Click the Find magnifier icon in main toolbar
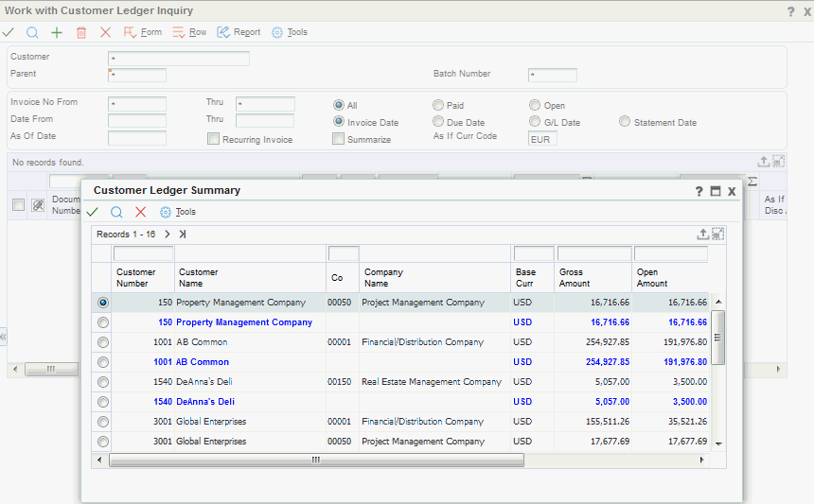 (x=32, y=32)
